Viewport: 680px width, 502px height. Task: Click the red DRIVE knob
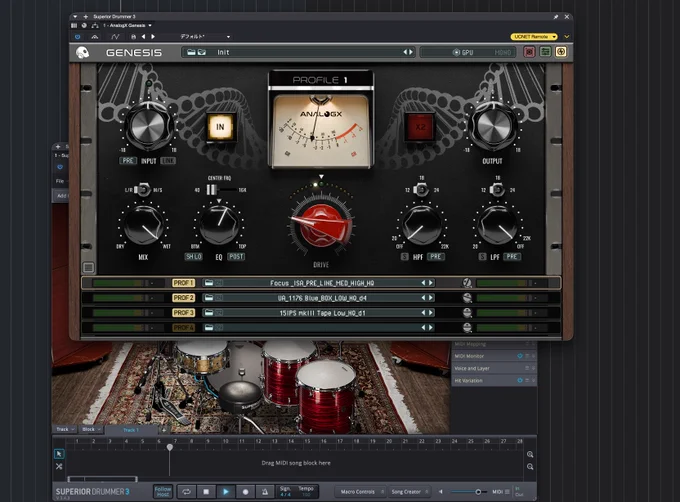click(321, 226)
